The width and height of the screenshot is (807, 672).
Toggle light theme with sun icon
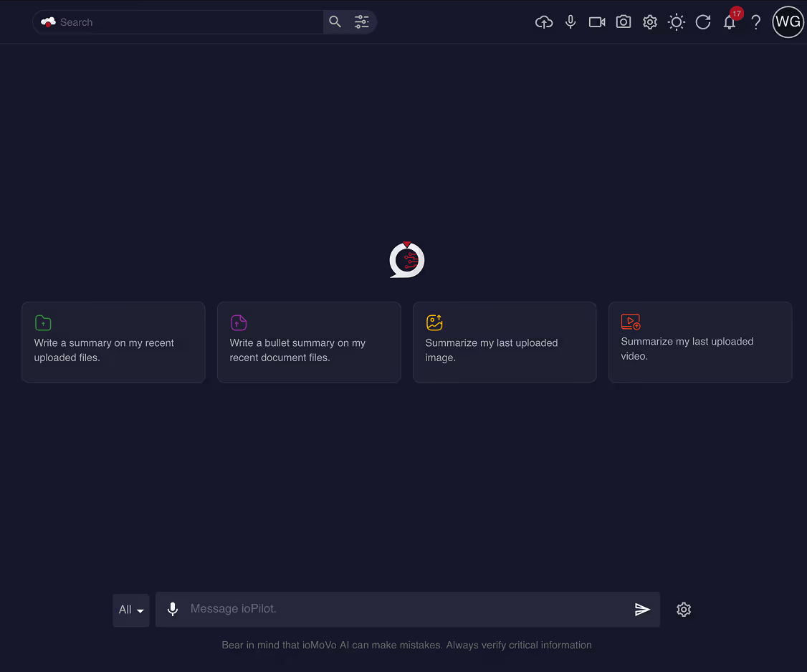677,22
